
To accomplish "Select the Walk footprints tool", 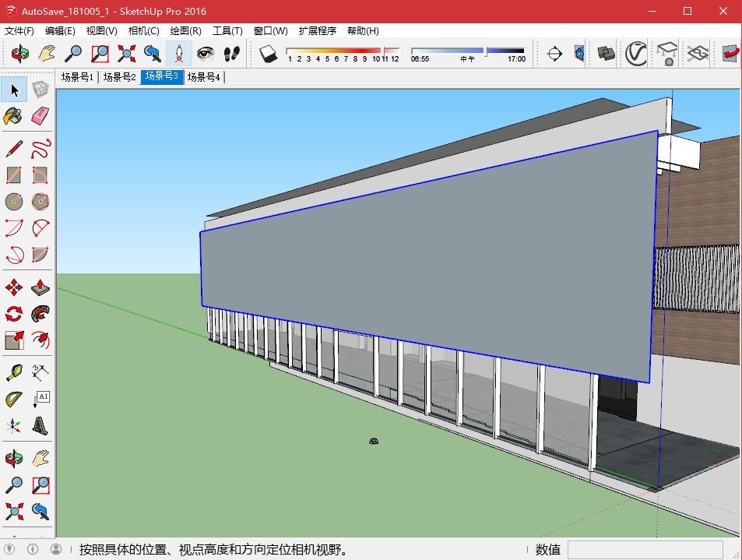I will click(x=231, y=53).
